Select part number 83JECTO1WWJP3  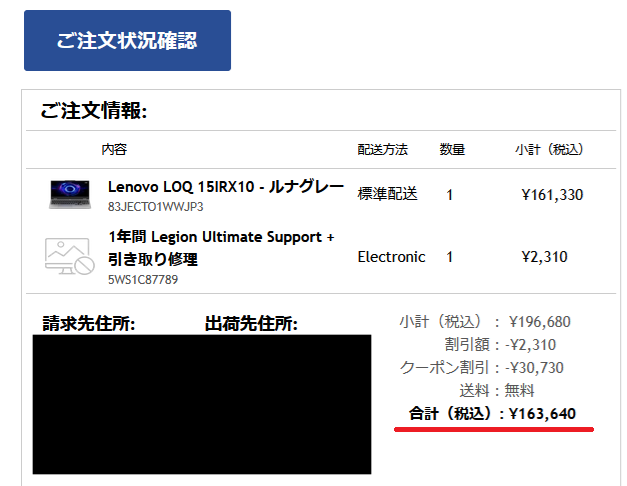click(155, 207)
